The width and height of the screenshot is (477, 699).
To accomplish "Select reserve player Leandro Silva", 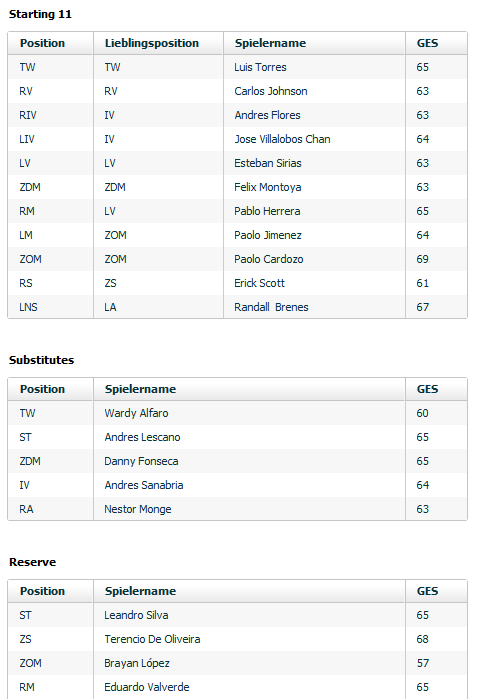I will pos(136,615).
